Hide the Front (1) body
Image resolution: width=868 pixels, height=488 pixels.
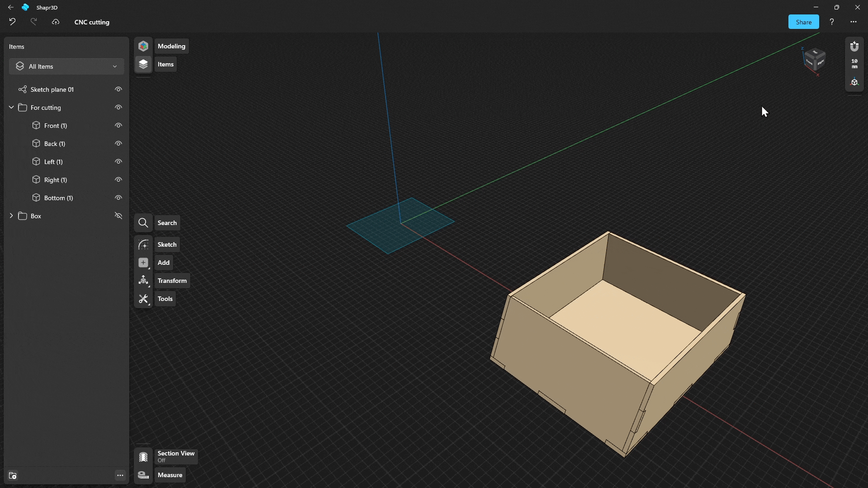coord(118,126)
